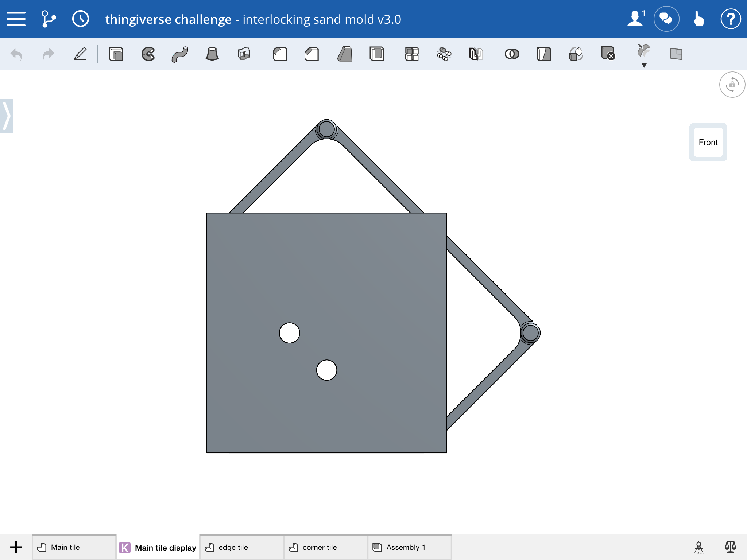Select the right hinge pin circle
This screenshot has width=747, height=560.
tap(530, 333)
